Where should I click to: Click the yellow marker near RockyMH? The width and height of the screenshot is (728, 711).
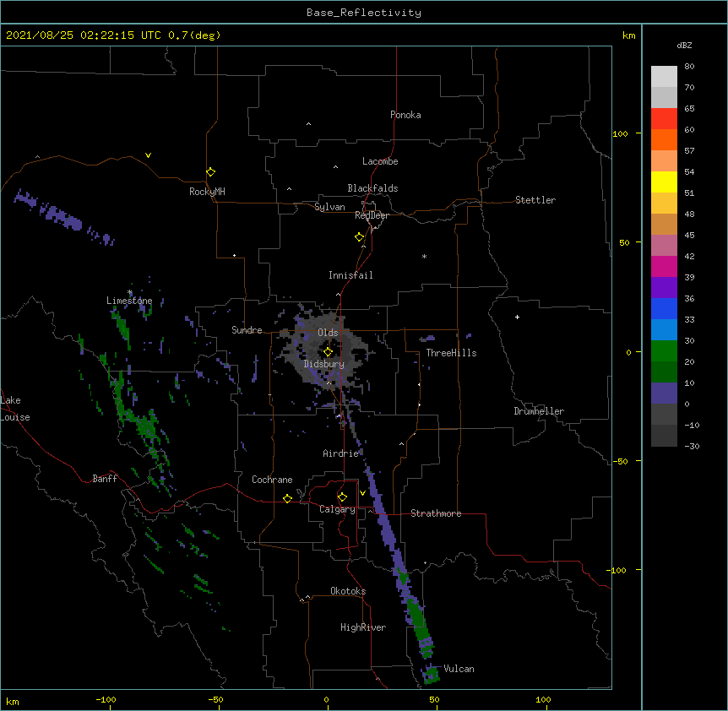[x=210, y=171]
